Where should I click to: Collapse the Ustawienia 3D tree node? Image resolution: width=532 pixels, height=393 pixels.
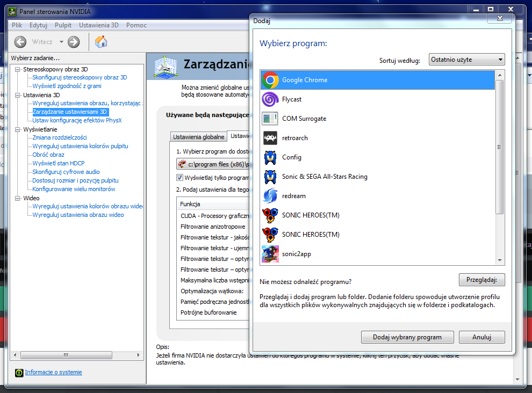[x=17, y=95]
